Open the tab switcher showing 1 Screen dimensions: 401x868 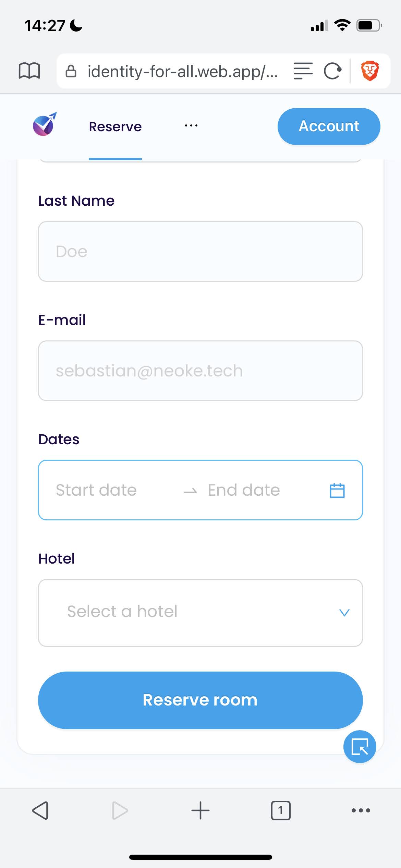point(281,810)
